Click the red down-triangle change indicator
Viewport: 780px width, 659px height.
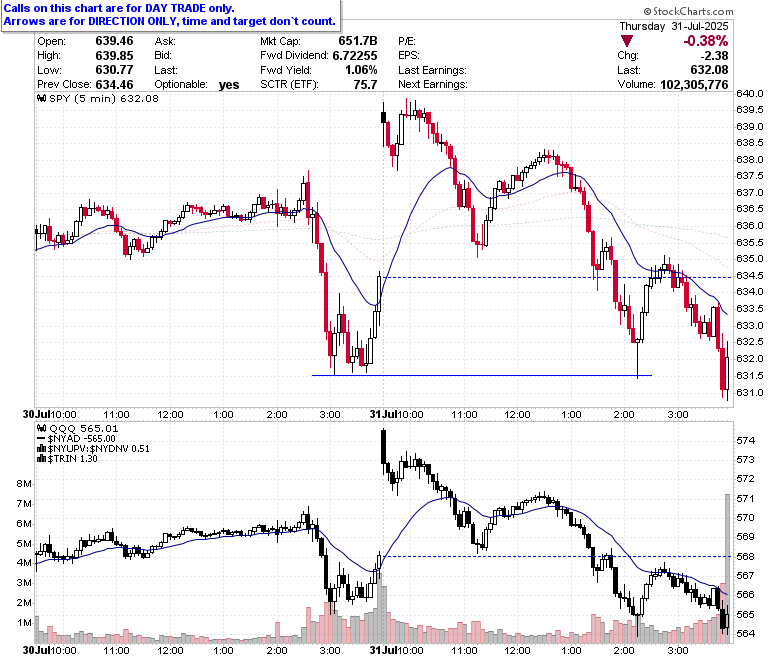click(x=627, y=41)
